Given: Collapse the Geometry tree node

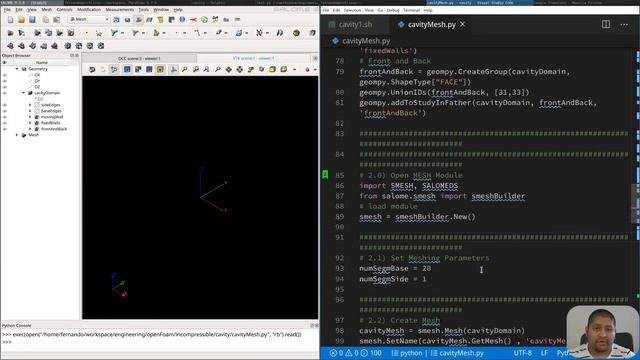Looking at the screenshot, I should [x=17, y=69].
